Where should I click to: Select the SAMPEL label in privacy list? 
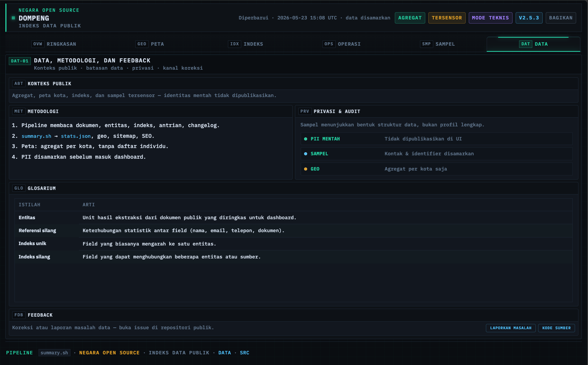[x=319, y=154]
